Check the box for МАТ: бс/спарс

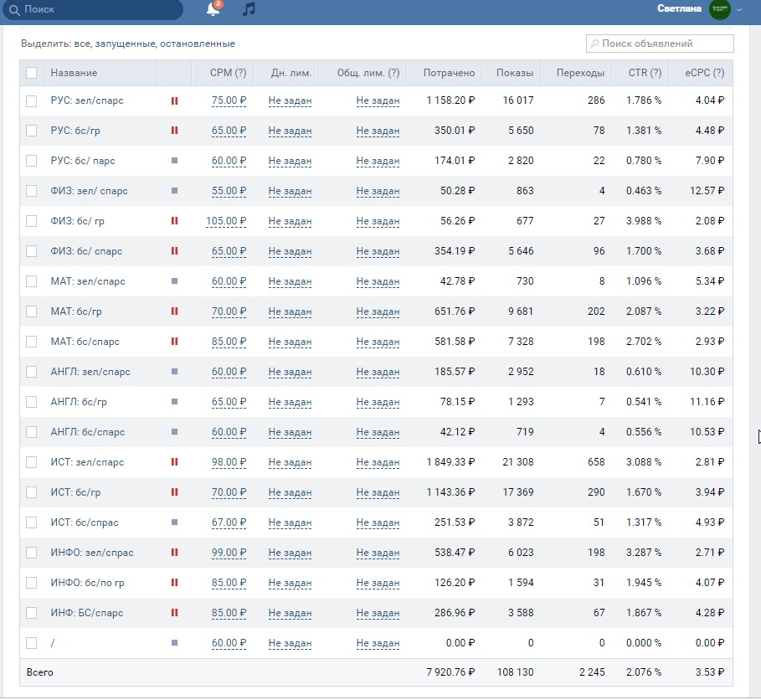[x=32, y=342]
